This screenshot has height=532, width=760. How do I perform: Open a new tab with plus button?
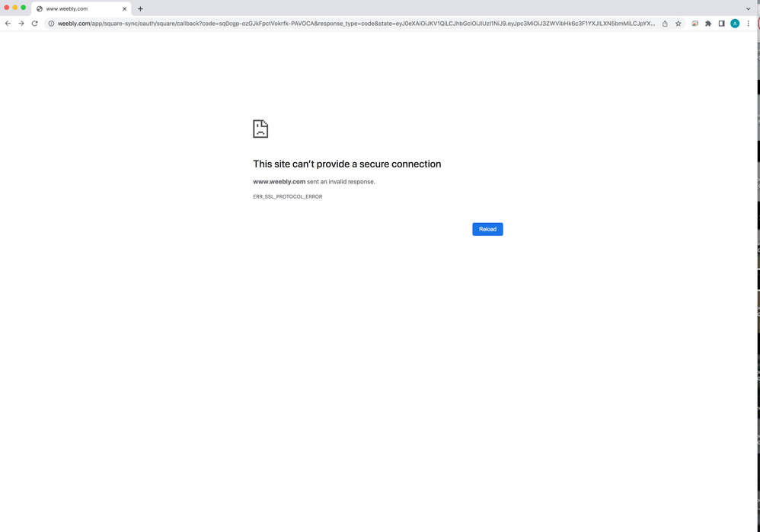[140, 8]
